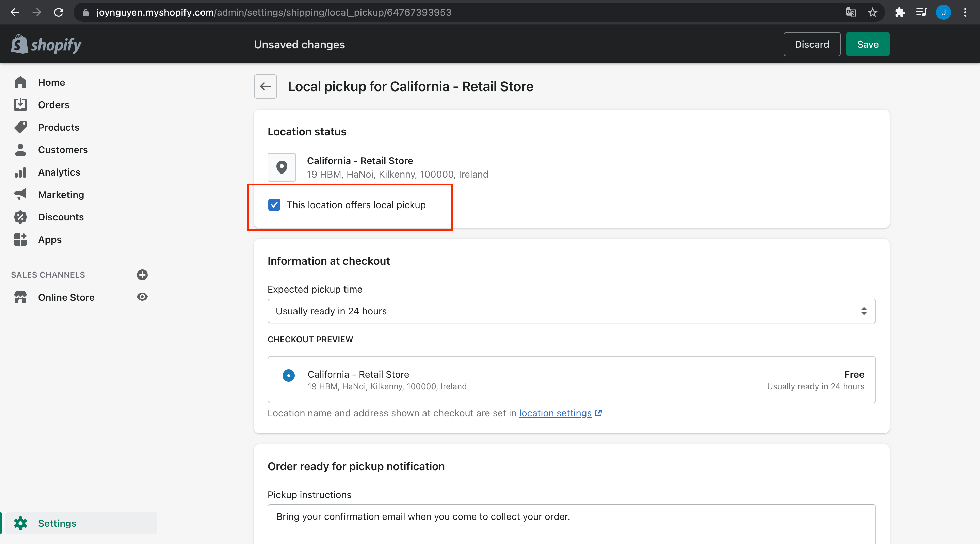This screenshot has width=980, height=544.
Task: Open external link icon beside location settings
Action: coord(598,413)
